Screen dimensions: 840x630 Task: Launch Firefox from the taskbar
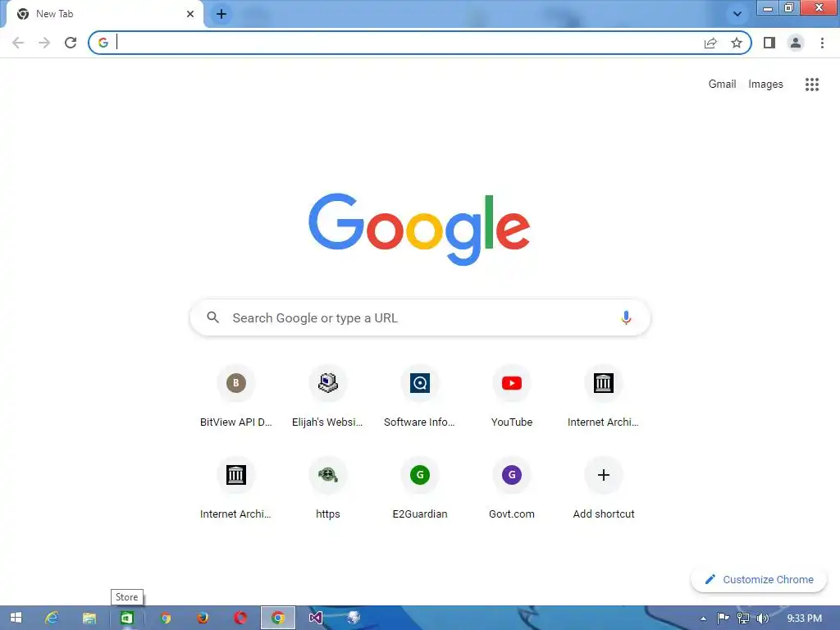(x=203, y=618)
